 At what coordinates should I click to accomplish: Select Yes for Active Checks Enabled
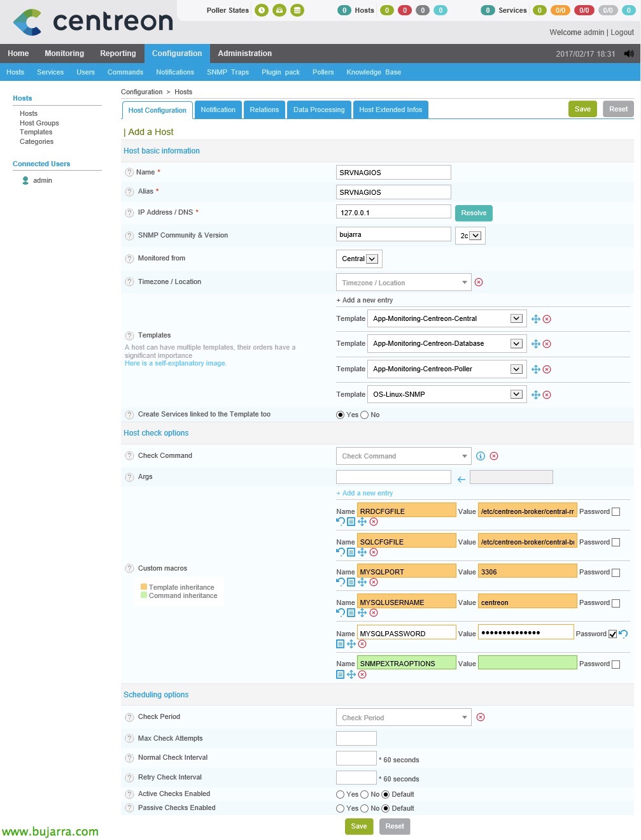[341, 795]
